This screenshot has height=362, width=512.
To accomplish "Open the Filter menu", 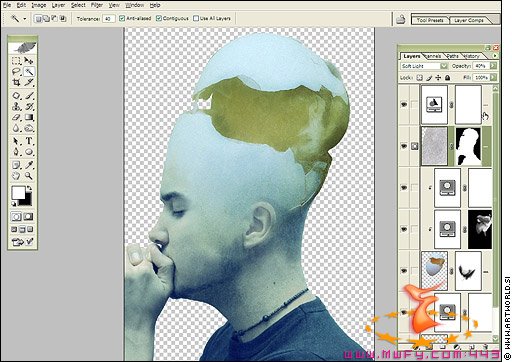I will [97, 5].
